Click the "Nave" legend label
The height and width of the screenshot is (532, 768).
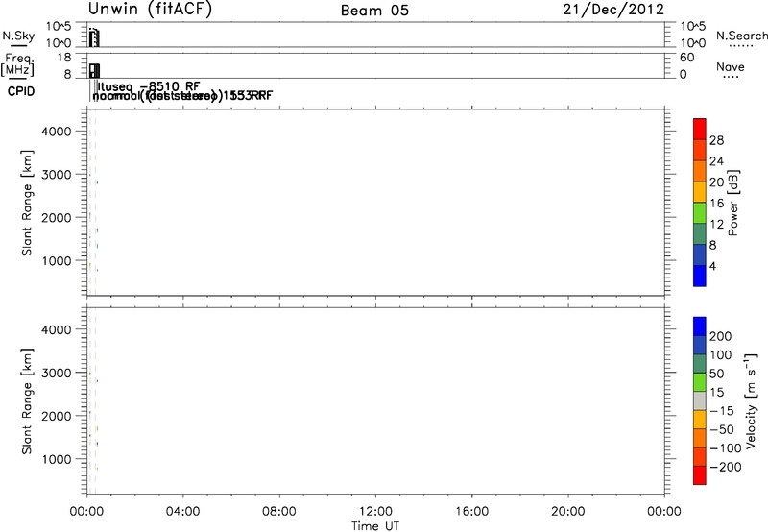(x=731, y=66)
